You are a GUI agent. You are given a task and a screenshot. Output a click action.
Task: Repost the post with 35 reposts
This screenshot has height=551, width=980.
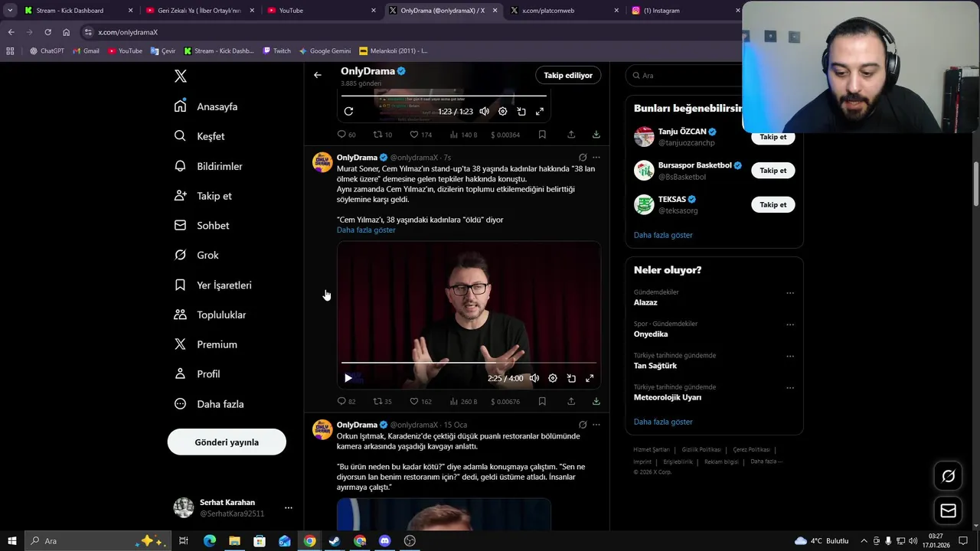click(382, 401)
